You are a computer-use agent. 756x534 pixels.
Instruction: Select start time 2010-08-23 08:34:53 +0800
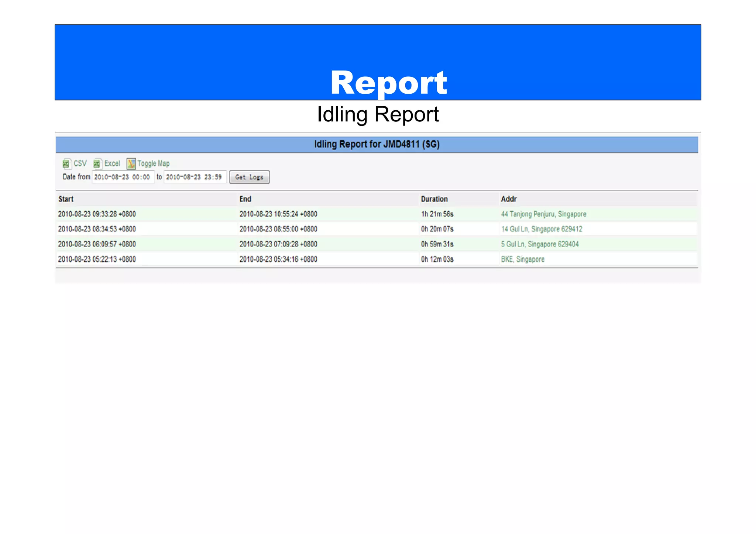click(97, 229)
